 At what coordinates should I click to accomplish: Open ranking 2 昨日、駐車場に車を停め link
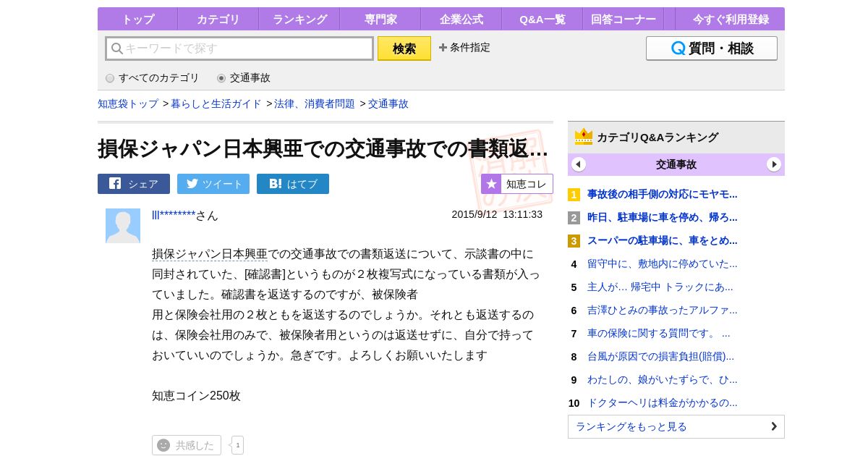coord(663,217)
